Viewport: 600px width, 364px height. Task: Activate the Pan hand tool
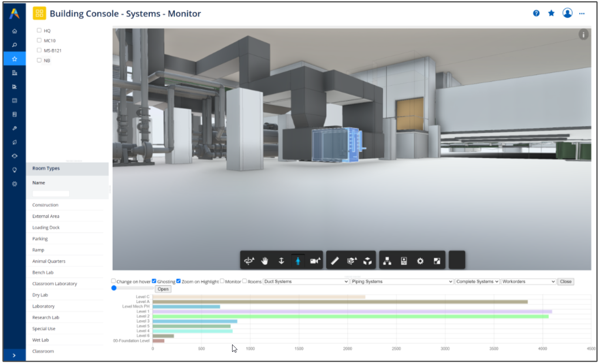click(x=265, y=261)
